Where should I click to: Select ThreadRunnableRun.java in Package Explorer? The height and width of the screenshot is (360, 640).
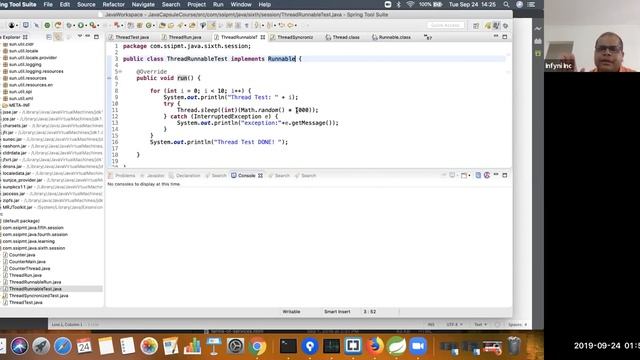click(35, 282)
